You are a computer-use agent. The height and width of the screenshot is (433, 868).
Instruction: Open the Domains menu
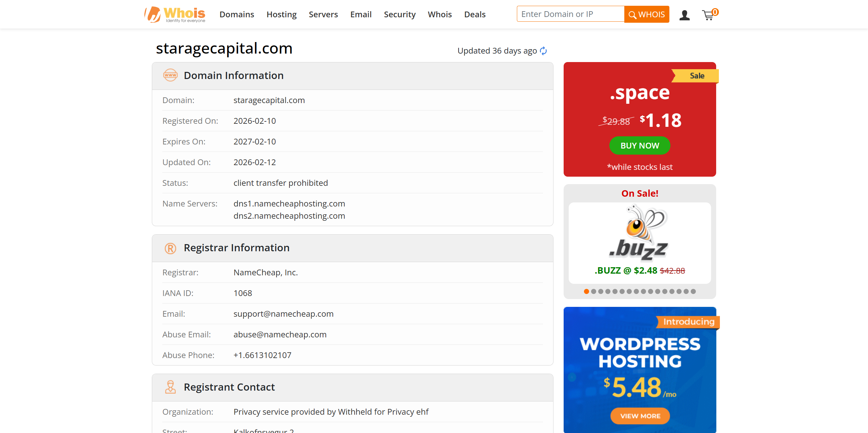pyautogui.click(x=237, y=15)
